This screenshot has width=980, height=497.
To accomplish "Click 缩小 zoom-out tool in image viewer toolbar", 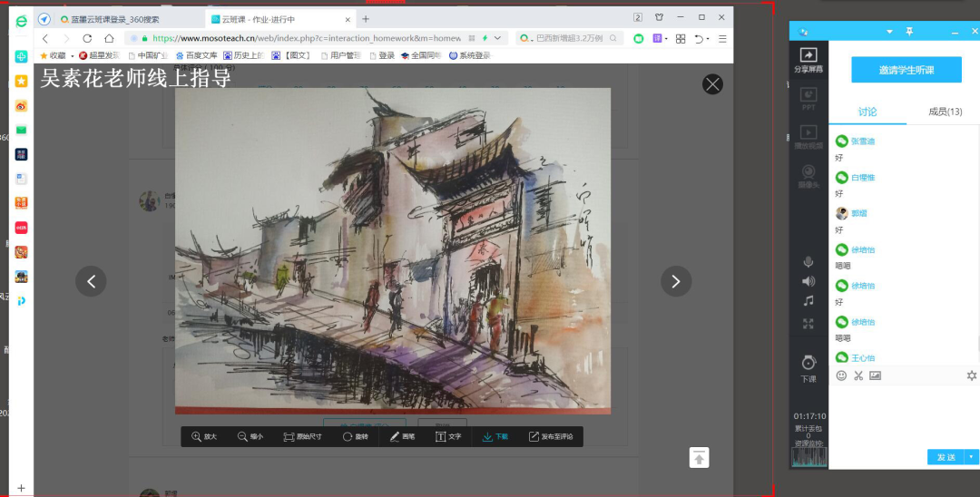I will 250,436.
